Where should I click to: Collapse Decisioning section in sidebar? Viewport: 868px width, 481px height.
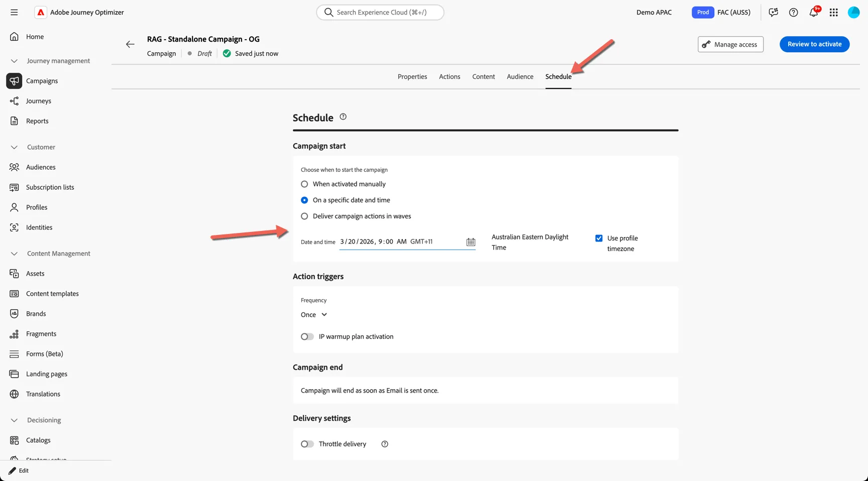[14, 420]
